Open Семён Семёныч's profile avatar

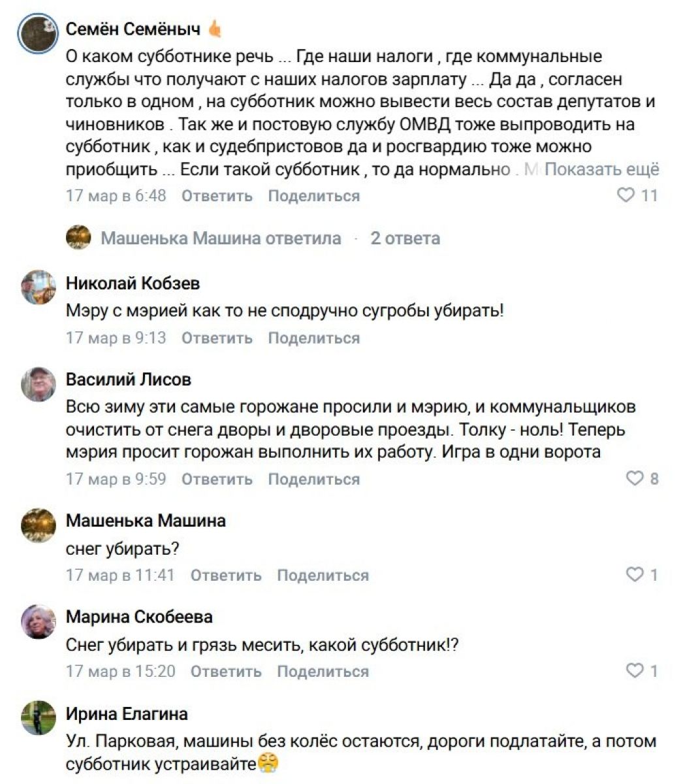tap(39, 33)
